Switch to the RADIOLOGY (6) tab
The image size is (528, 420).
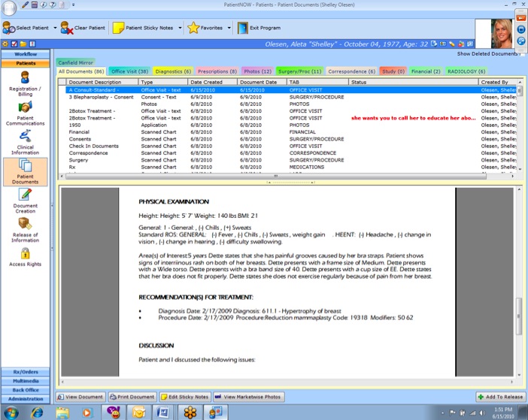[466, 71]
